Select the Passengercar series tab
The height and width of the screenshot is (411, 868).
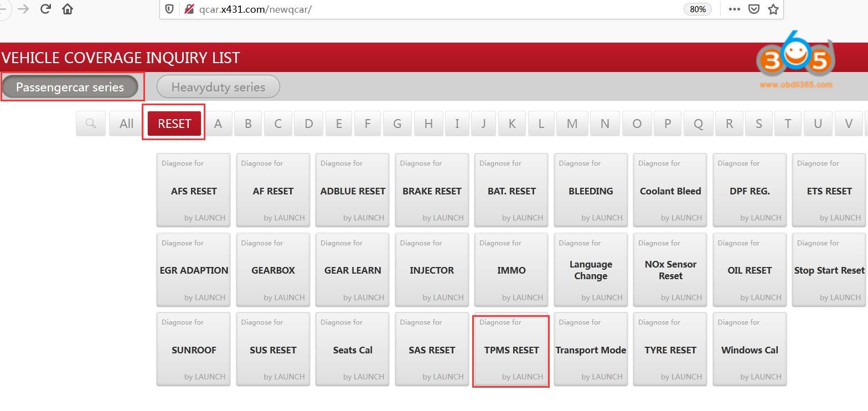click(70, 87)
